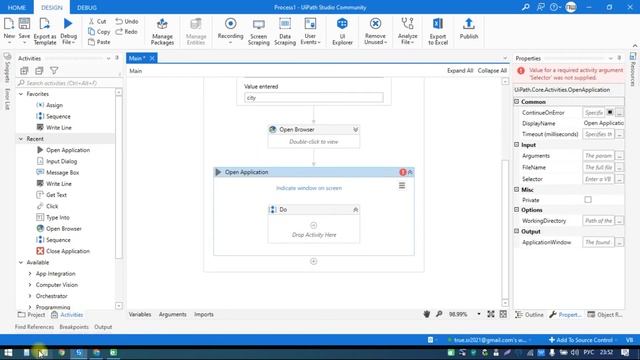Viewport: 640px width, 360px height.
Task: Open the Recording tool
Action: 230,31
